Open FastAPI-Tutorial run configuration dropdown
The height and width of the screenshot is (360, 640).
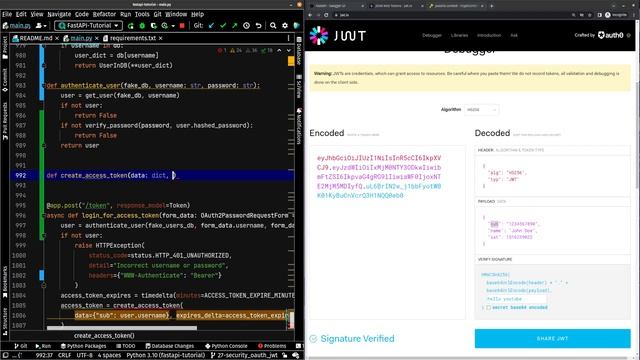89,26
